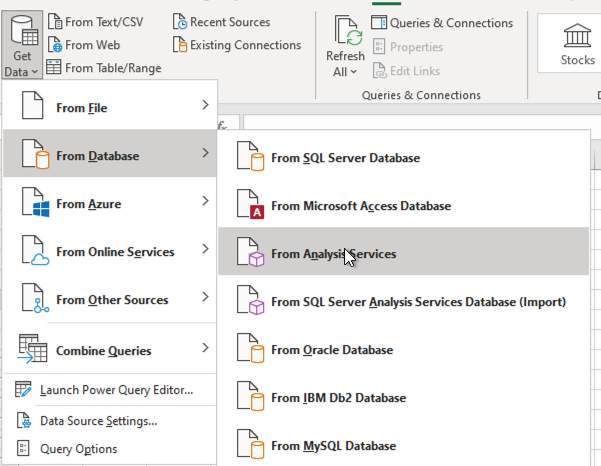The height and width of the screenshot is (466, 601).
Task: Click the MySQL Database icon
Action: click(x=250, y=443)
